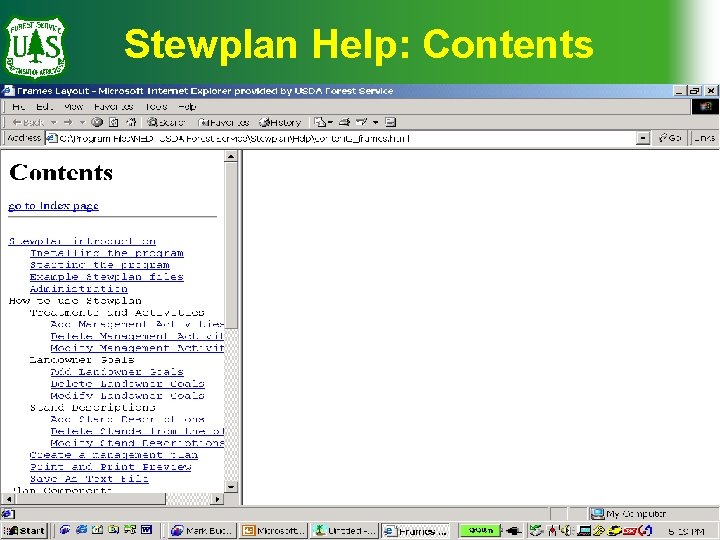Click the red system tray icon

[630, 531]
